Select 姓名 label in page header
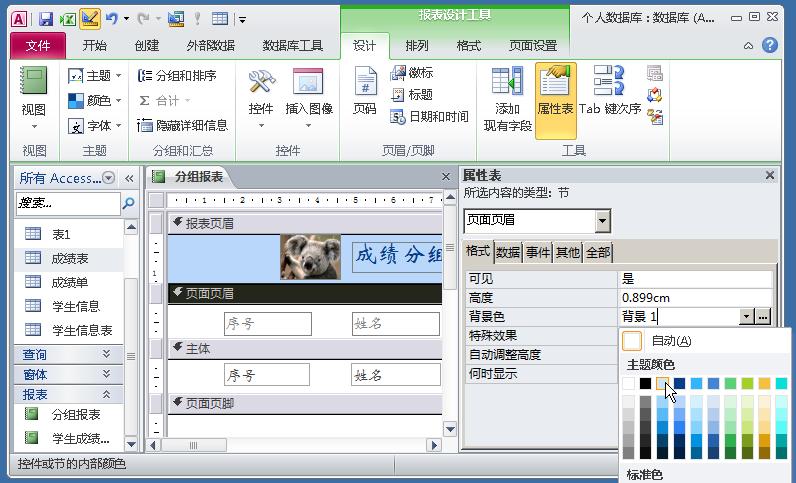 (x=395, y=324)
